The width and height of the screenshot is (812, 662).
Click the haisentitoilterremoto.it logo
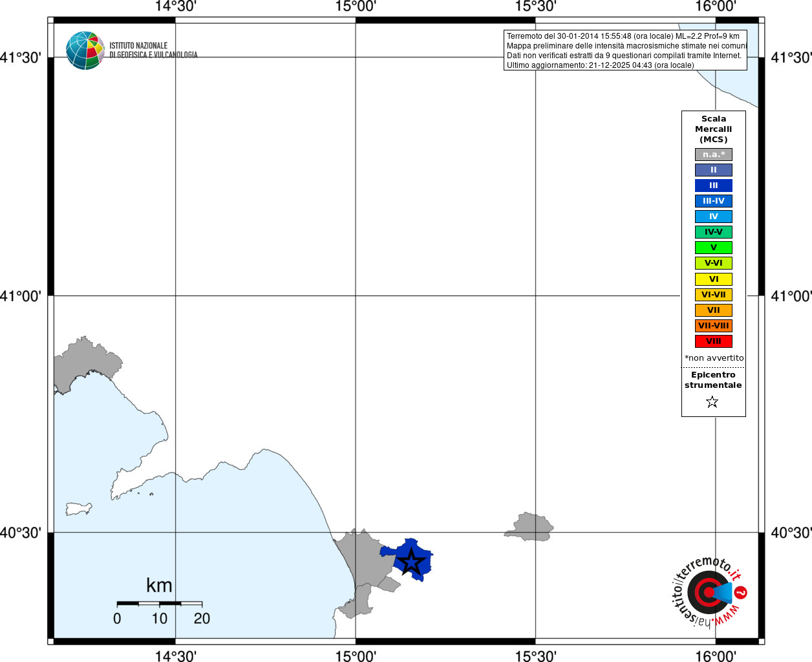click(x=709, y=592)
